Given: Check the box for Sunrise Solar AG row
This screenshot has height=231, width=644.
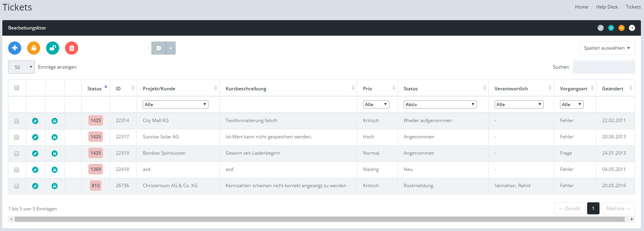Looking at the screenshot, I should pos(17,137).
